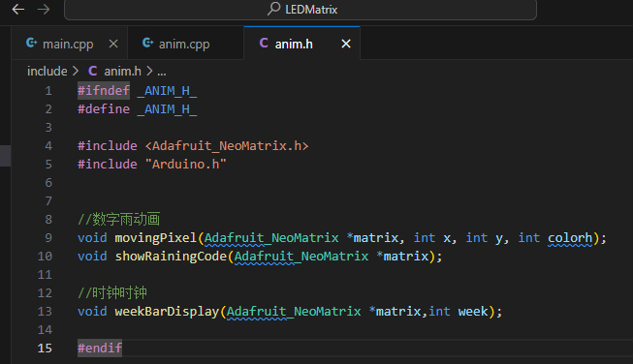The height and width of the screenshot is (364, 633).
Task: Open the anim.h breadcrumb item
Action: 123,72
